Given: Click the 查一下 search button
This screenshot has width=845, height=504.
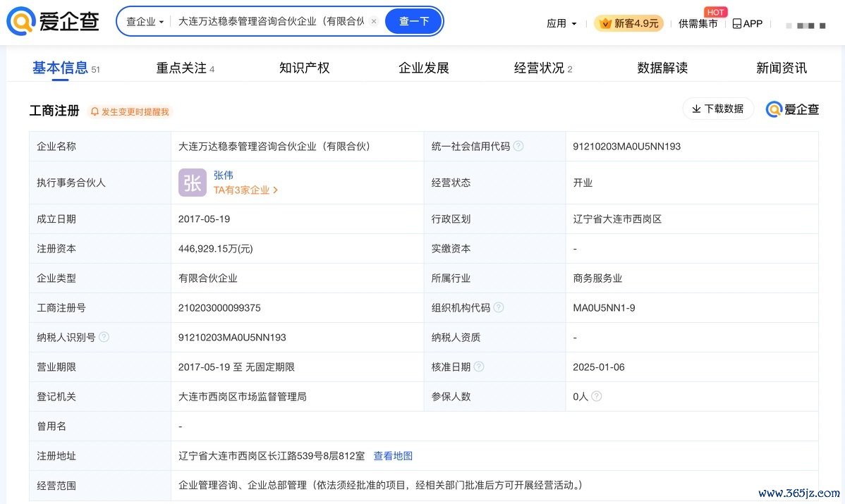Looking at the screenshot, I should point(414,22).
